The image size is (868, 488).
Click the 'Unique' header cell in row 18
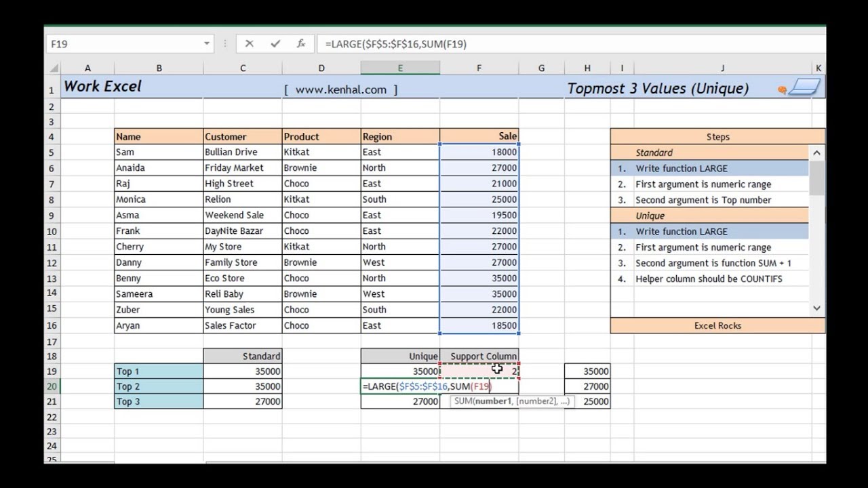pos(400,356)
